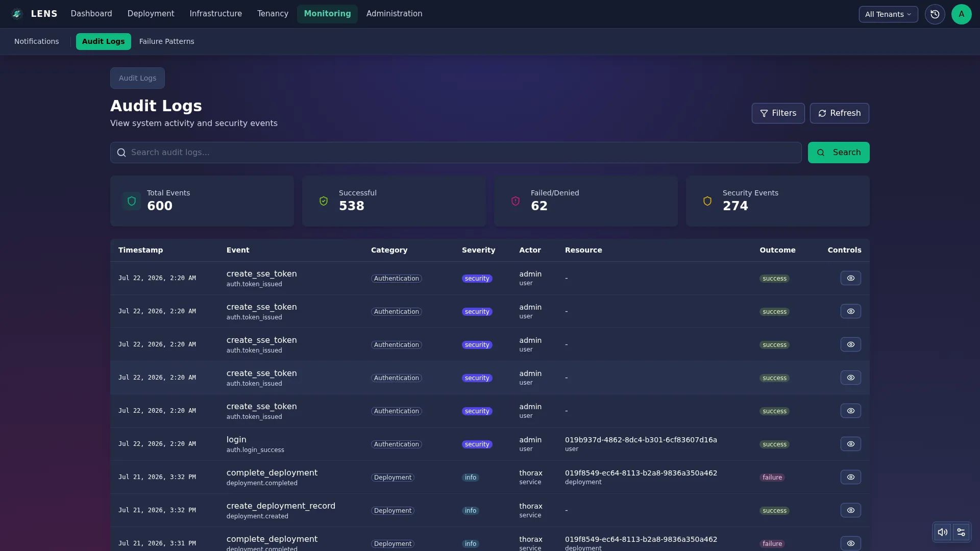Open the Infrastructure menu
Viewport: 980px width, 551px height.
click(x=215, y=14)
